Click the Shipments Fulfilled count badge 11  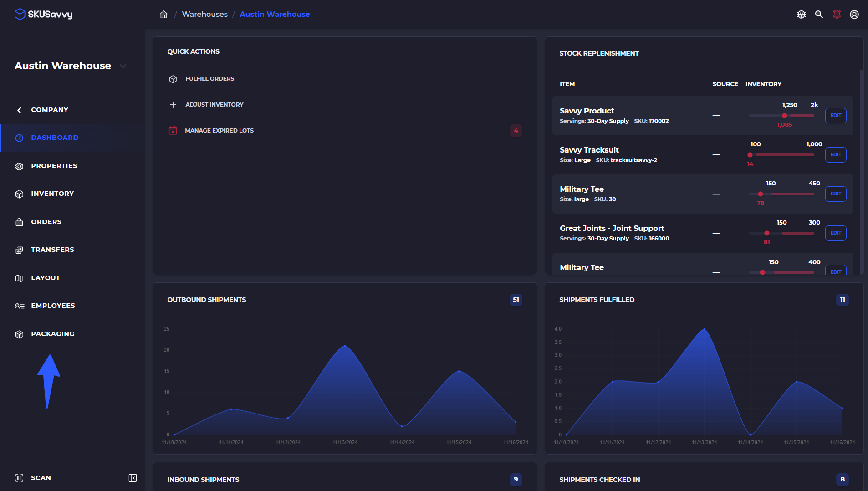(x=842, y=300)
